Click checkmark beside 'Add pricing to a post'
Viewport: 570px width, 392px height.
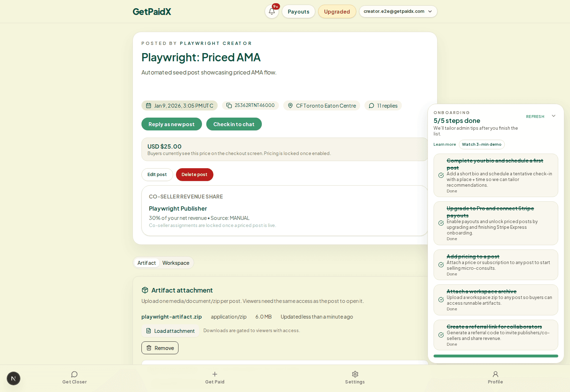(x=441, y=265)
